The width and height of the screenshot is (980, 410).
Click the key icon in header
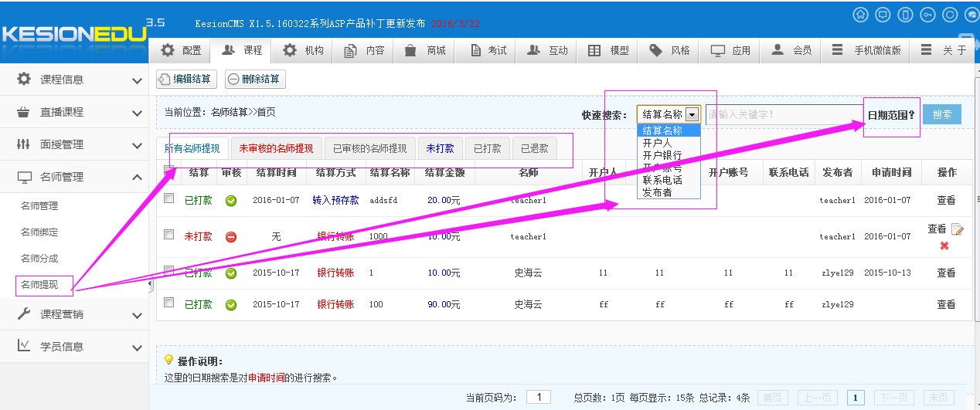pos(928,15)
